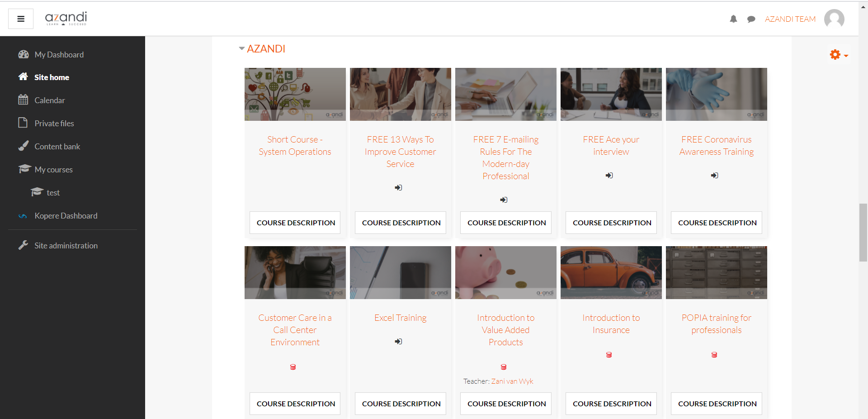Screen dimensions: 868x419
Task: Click payment icon under POPIA training
Action: 714,355
